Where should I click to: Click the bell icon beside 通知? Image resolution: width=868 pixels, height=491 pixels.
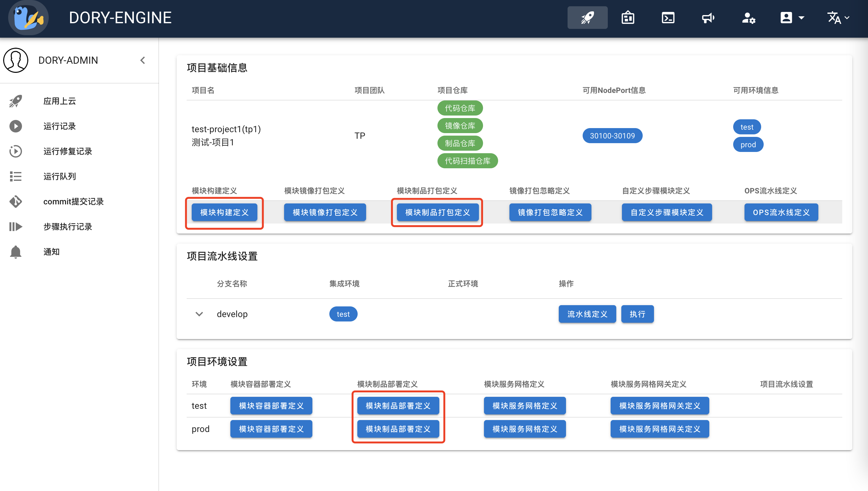(x=15, y=252)
